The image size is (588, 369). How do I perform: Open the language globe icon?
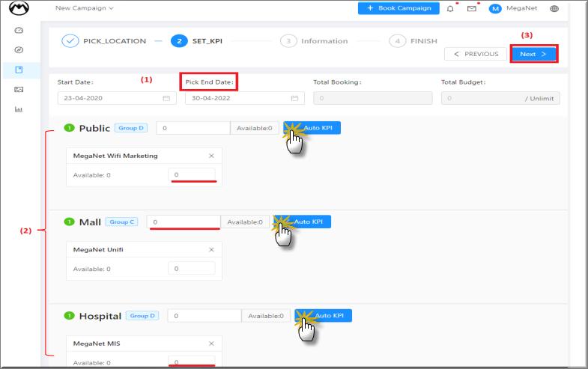pos(554,9)
